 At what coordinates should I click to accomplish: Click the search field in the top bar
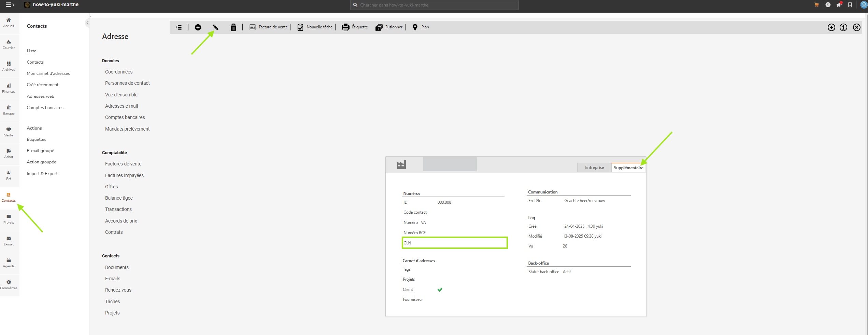(434, 5)
